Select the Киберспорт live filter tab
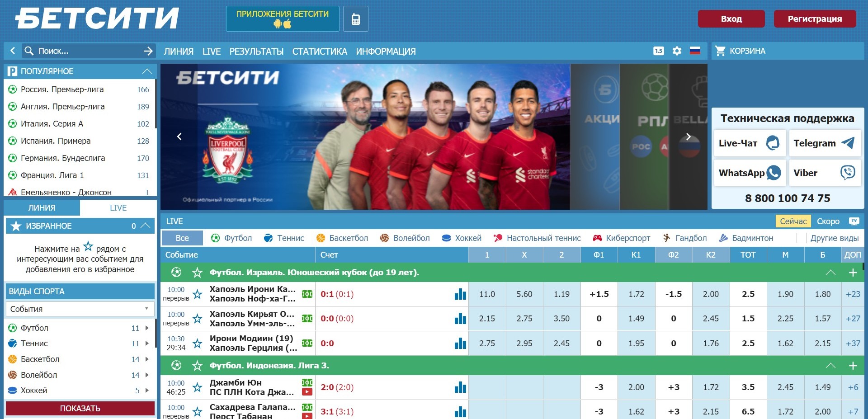The image size is (868, 419). (622, 238)
